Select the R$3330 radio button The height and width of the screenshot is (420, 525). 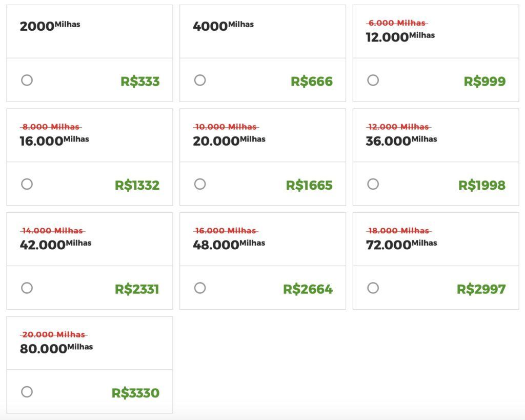[27, 391]
